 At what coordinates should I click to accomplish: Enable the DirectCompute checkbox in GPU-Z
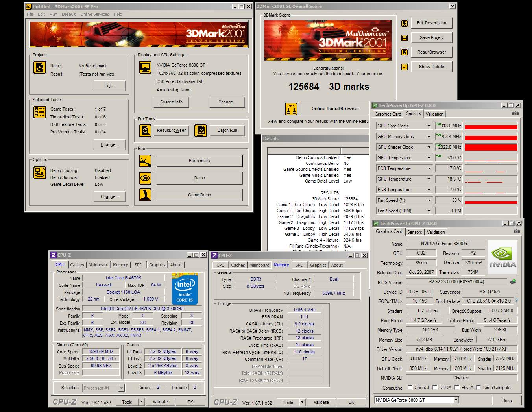pos(478,388)
